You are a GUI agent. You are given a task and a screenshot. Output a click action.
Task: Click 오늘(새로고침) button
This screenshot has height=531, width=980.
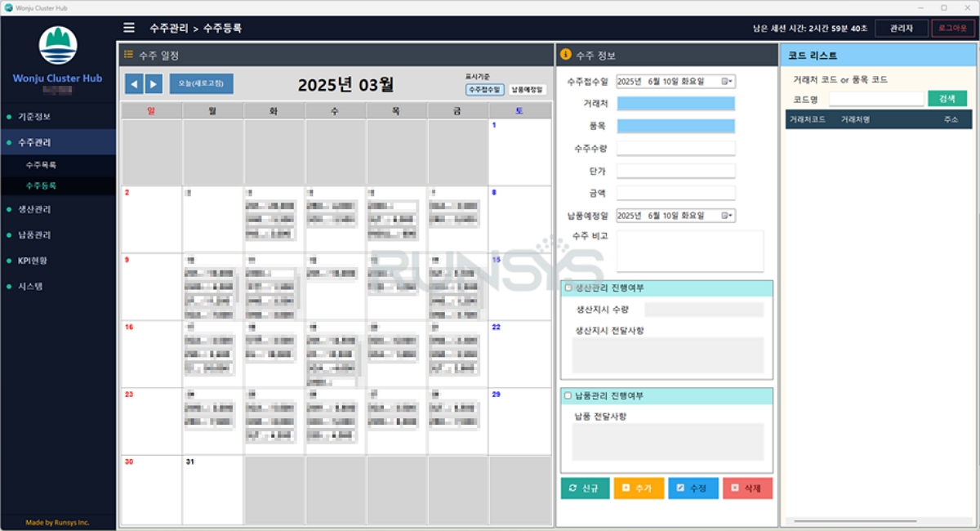coord(201,83)
